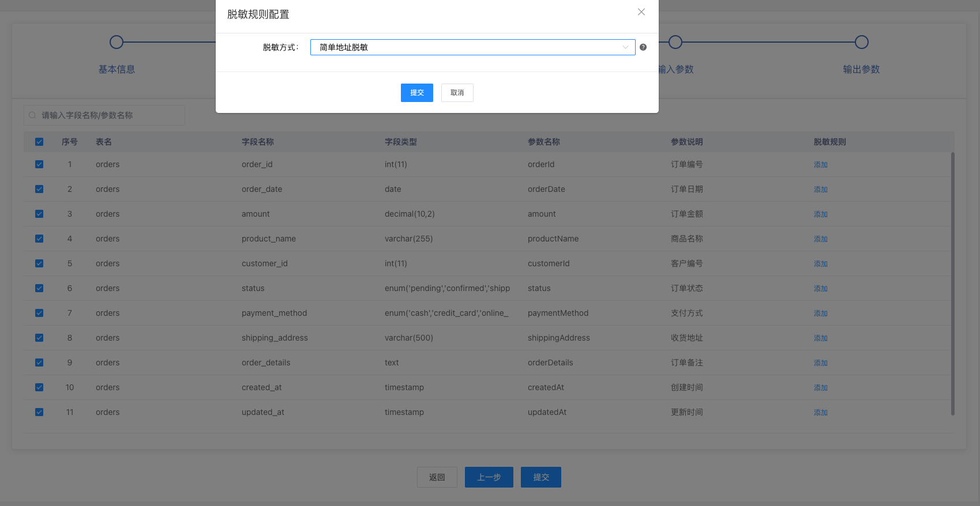Submit the desensitization rule in dialog
This screenshot has width=980, height=506.
[x=416, y=93]
